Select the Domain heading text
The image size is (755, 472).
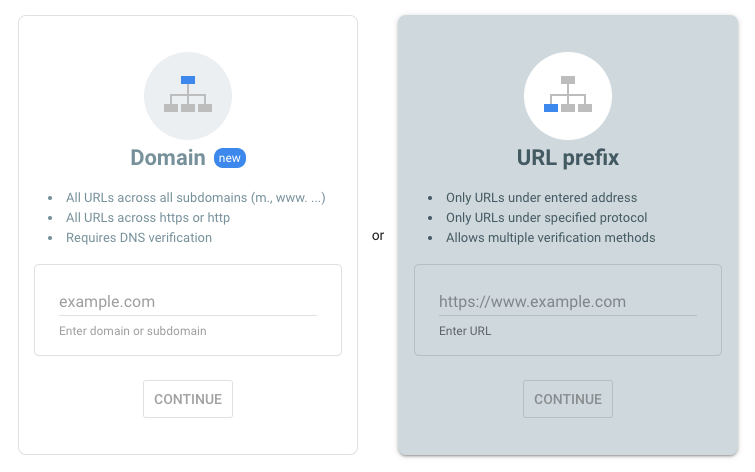(x=168, y=158)
